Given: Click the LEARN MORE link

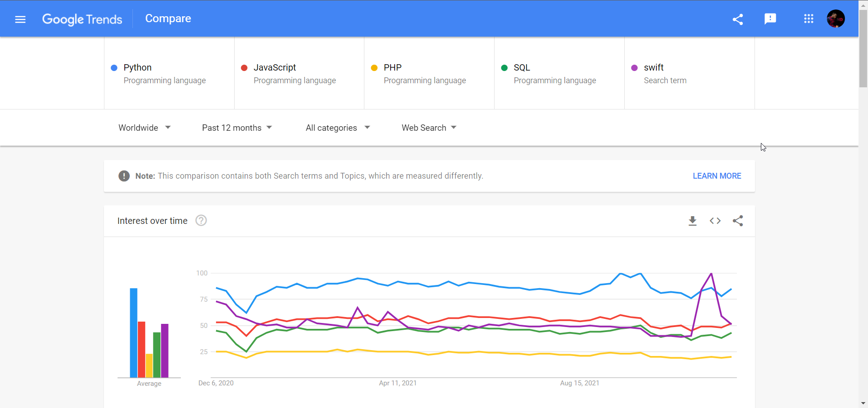Looking at the screenshot, I should click(x=717, y=176).
